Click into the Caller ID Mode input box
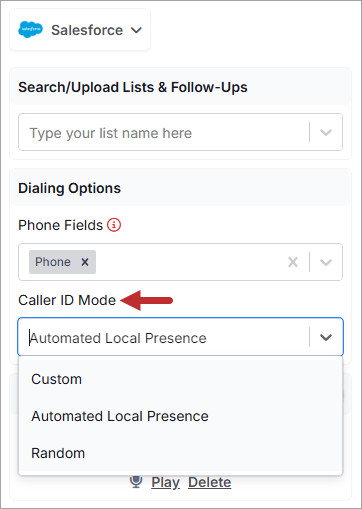Image resolution: width=362 pixels, height=509 pixels. pyautogui.click(x=163, y=337)
